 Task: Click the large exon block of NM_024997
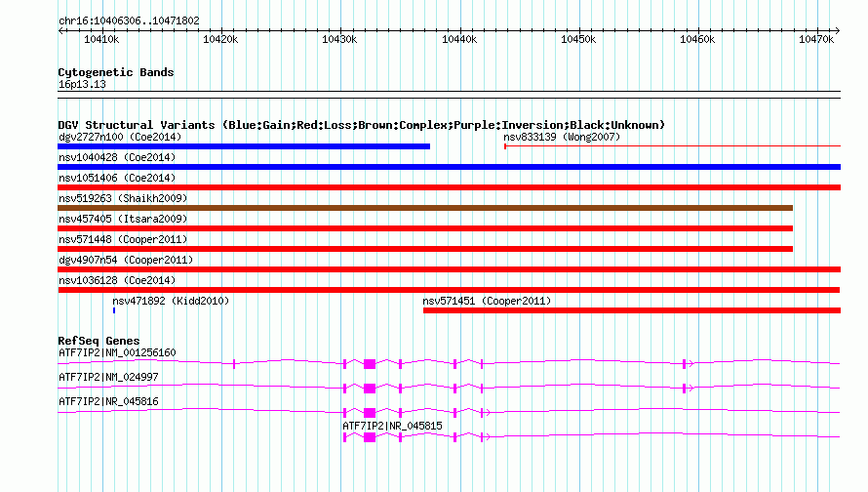tap(370, 389)
